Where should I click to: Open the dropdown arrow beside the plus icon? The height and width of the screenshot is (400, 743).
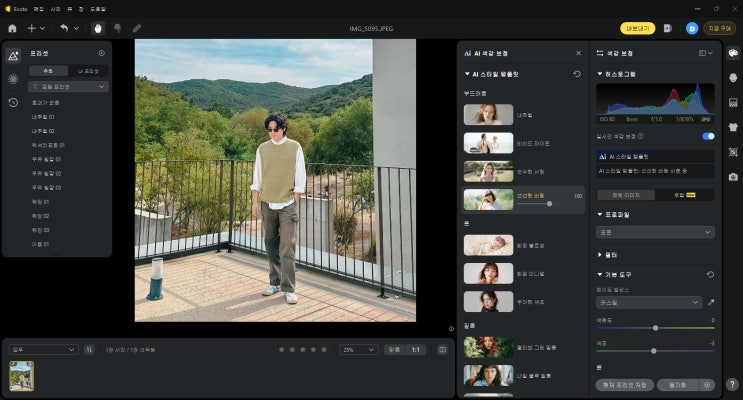(43, 28)
